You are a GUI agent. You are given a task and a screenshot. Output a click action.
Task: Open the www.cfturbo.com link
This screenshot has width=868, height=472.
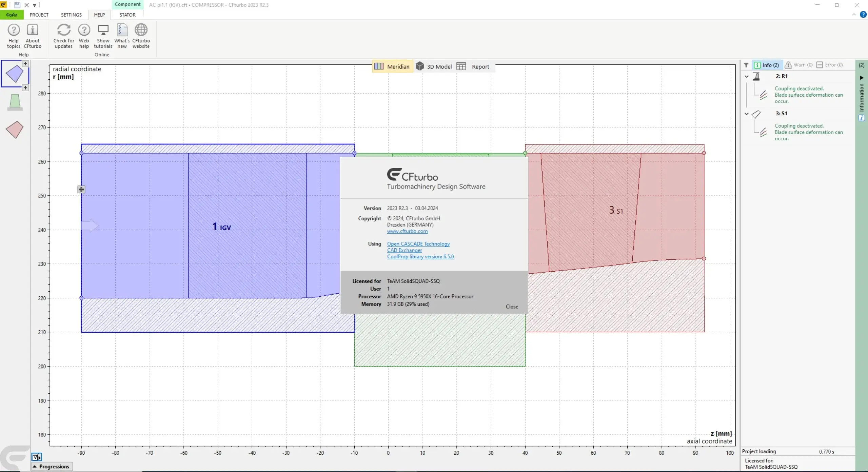407,231
